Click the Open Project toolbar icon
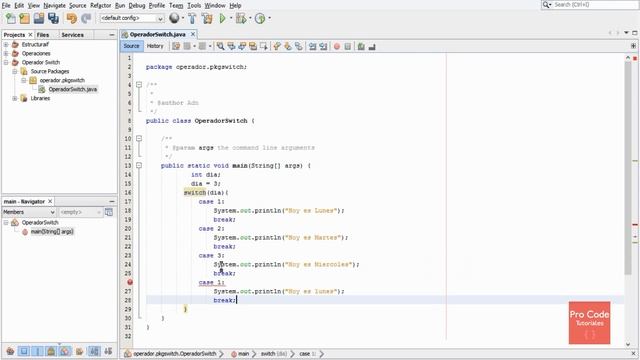This screenshot has width=640, height=360. (39, 18)
